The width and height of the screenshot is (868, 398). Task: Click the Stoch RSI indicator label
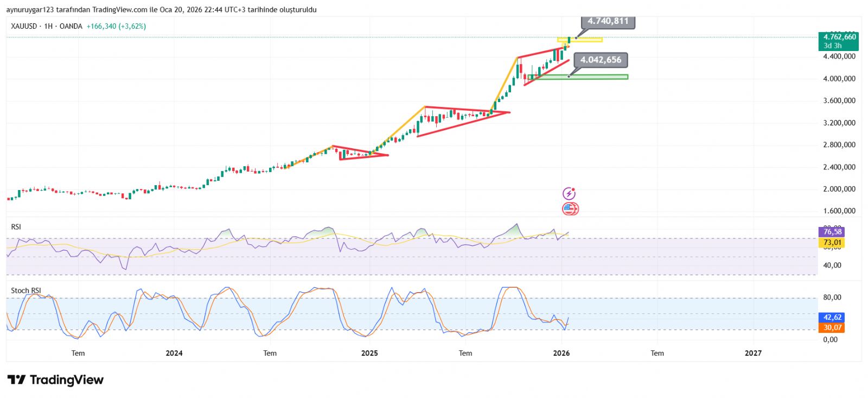tap(25, 290)
